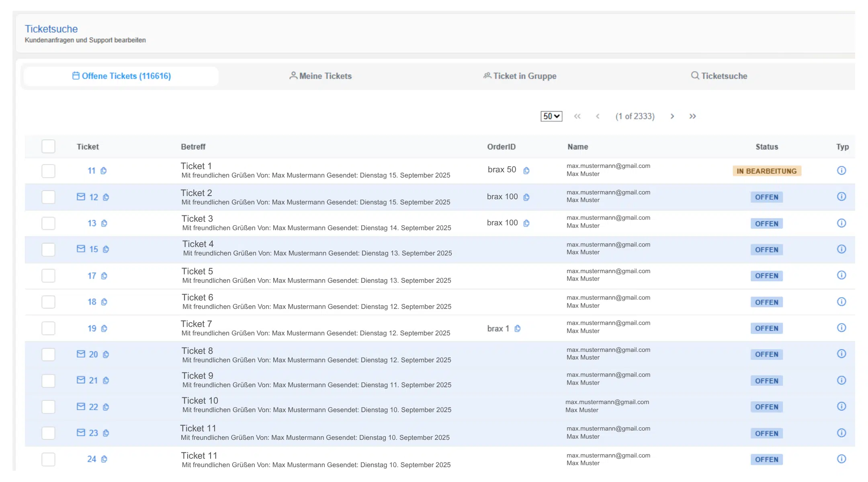Open the rows-per-page dropdown showing 50

tap(551, 116)
